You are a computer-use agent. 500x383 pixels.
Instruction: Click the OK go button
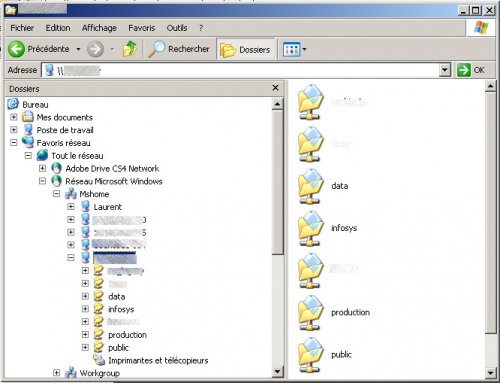[471, 70]
